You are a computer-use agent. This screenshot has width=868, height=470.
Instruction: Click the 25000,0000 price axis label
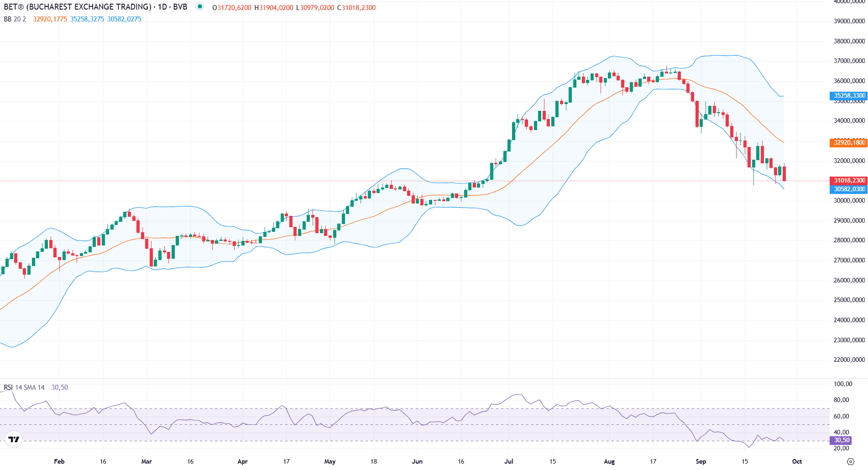(849, 300)
